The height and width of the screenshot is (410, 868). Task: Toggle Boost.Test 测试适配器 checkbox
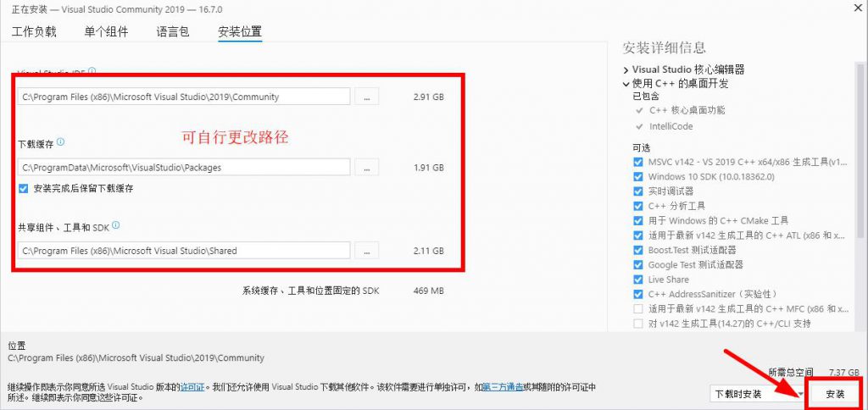point(638,250)
